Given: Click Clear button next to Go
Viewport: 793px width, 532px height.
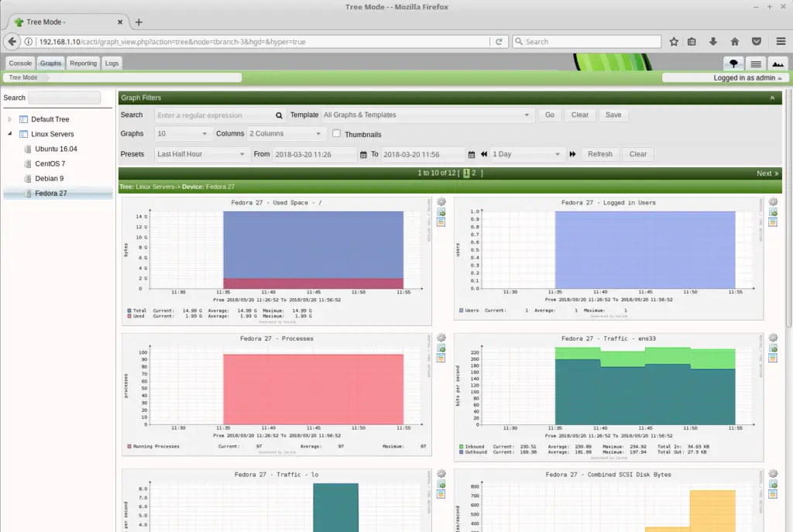Looking at the screenshot, I should click(x=579, y=115).
